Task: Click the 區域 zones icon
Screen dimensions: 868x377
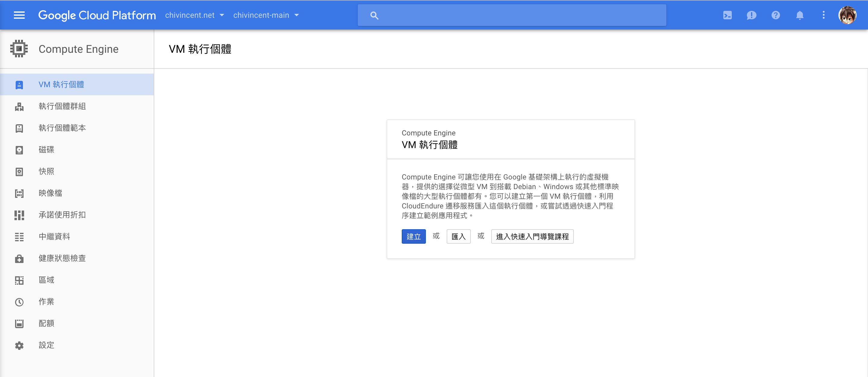Action: [x=19, y=280]
